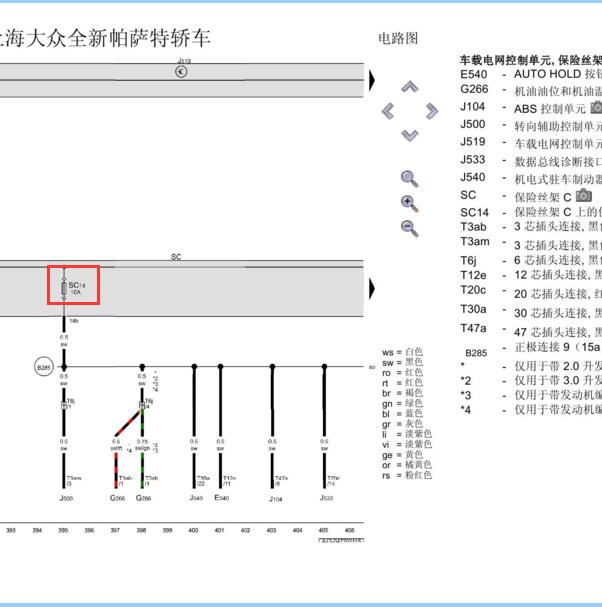Select the G266 label under the green-black wire
The image size is (602, 607).
click(x=143, y=498)
